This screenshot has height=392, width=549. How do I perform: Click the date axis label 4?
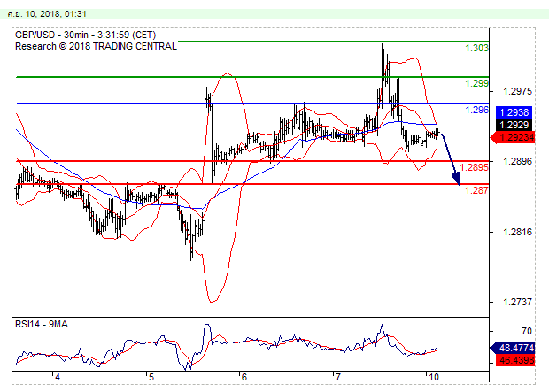click(58, 377)
